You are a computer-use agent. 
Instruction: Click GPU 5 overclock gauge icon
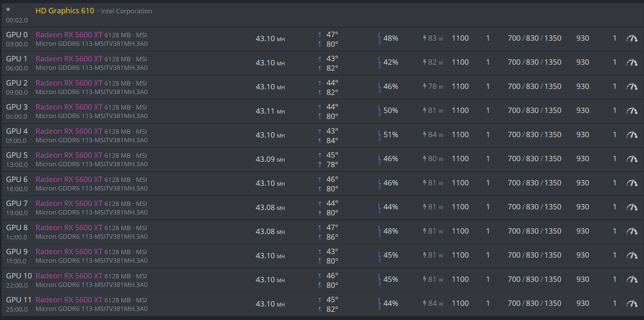tap(632, 159)
